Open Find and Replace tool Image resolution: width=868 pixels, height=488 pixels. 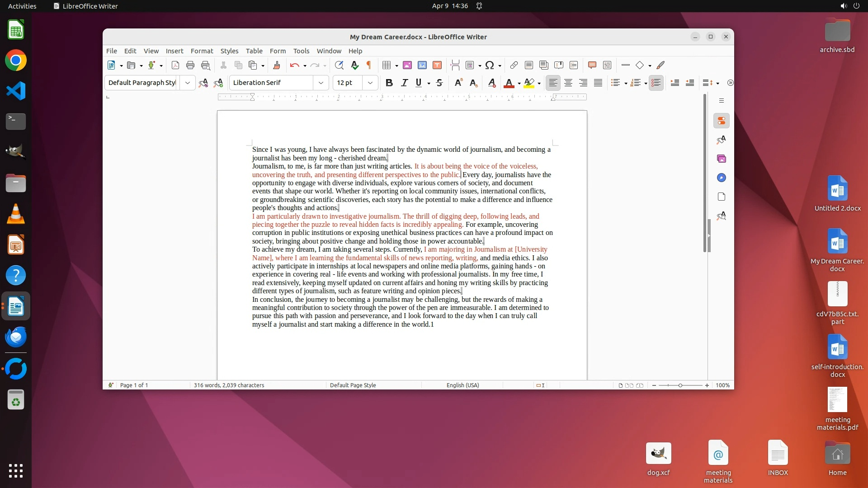coord(339,65)
